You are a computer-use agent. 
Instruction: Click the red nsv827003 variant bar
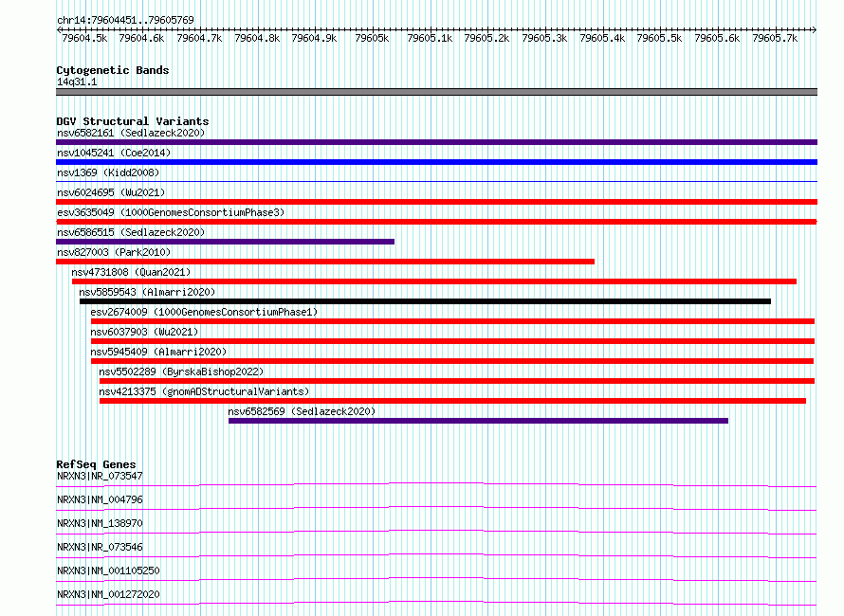tap(325, 262)
